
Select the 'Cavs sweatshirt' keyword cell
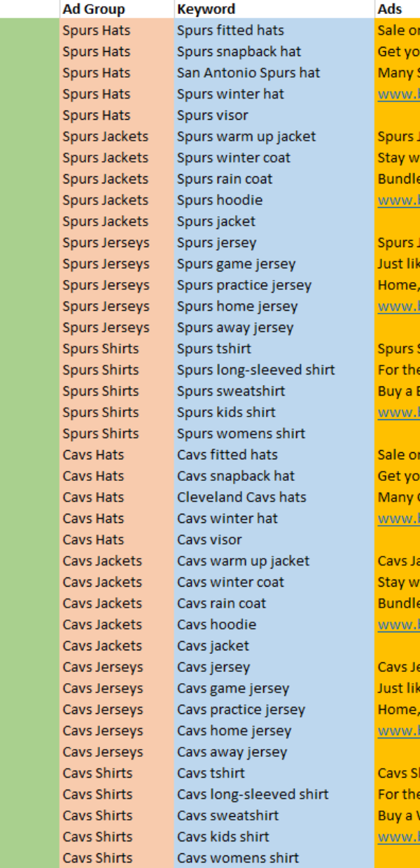(274, 815)
